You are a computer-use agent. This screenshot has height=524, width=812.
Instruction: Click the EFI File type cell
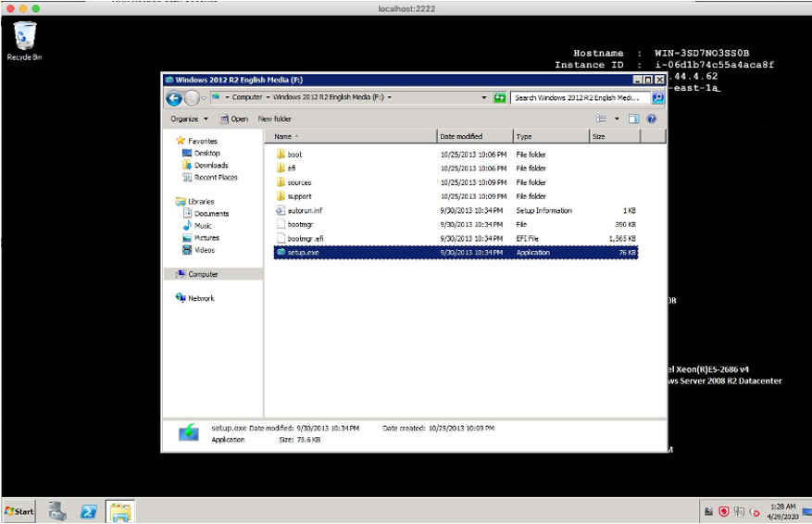527,238
